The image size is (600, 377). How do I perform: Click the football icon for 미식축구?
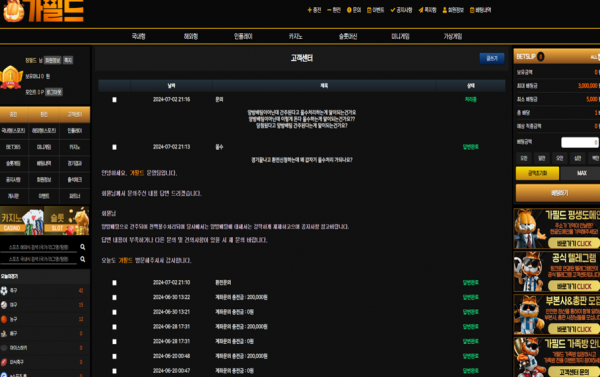coord(4,362)
